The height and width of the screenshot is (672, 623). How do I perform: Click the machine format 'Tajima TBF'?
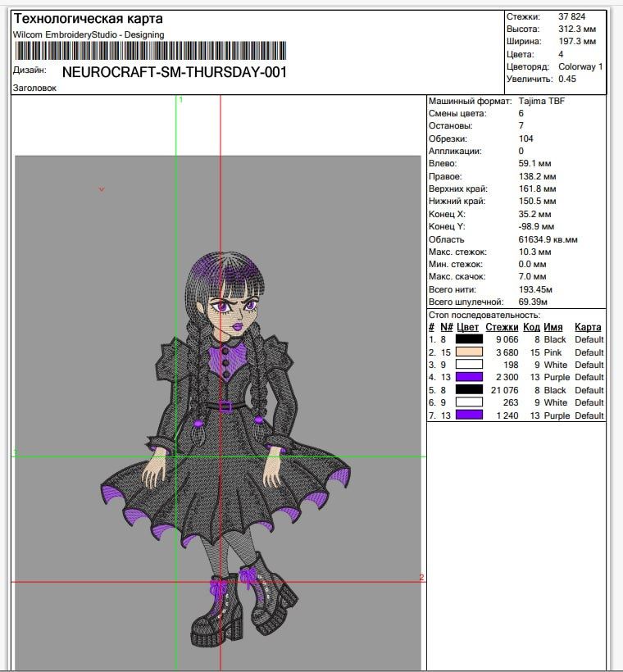[542, 101]
